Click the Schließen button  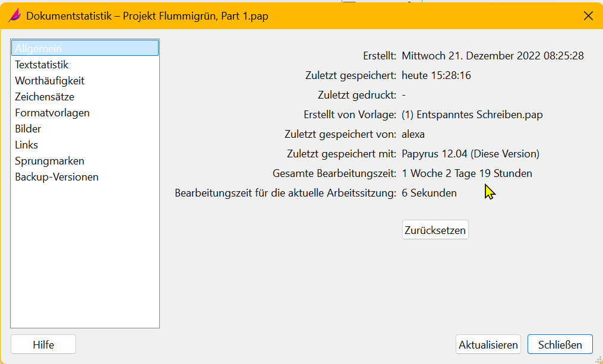click(x=560, y=344)
